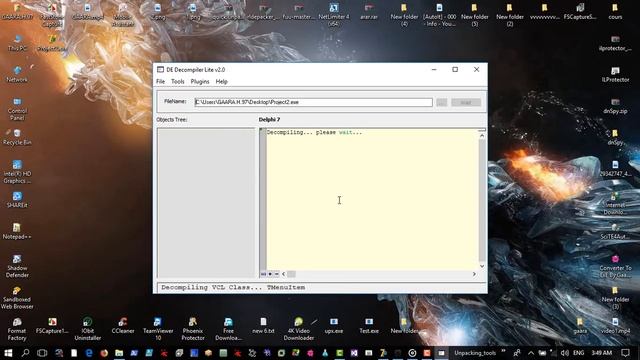
Task: Select the Sandboxed Web Browser desktop icon
Action: pos(17,297)
